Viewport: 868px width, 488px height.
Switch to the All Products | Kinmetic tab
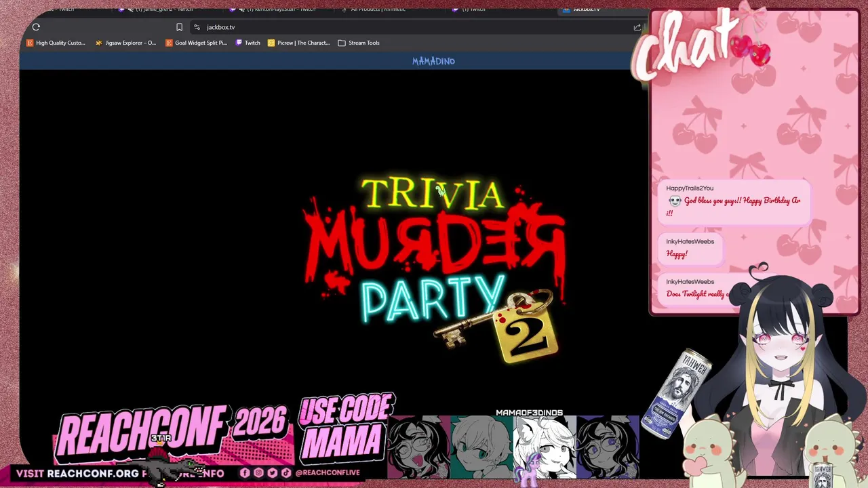point(373,9)
